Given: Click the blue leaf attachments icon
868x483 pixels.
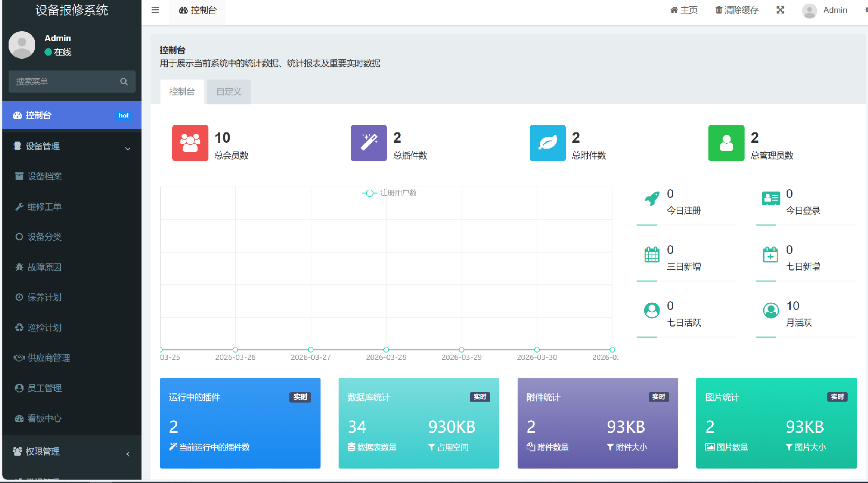Looking at the screenshot, I should click(x=547, y=143).
